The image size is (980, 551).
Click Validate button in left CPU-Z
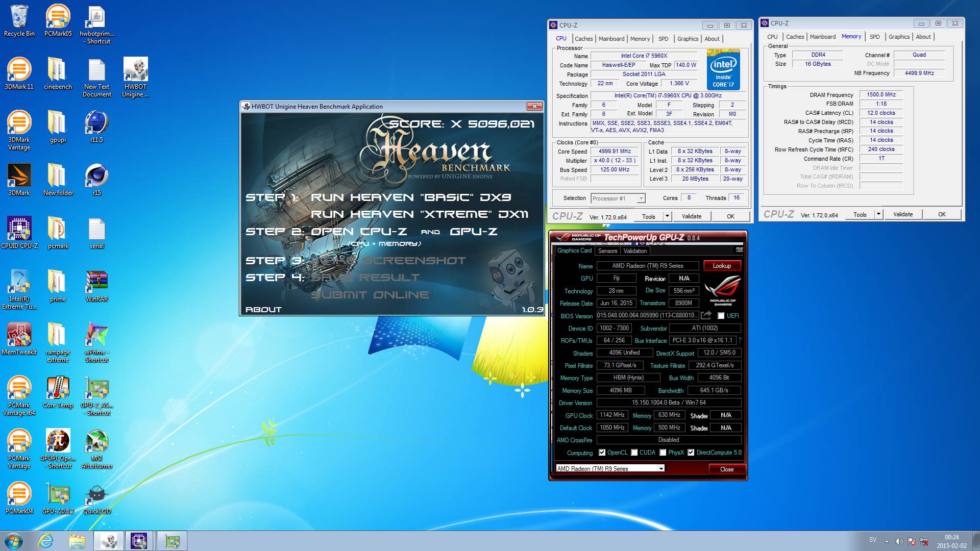692,216
